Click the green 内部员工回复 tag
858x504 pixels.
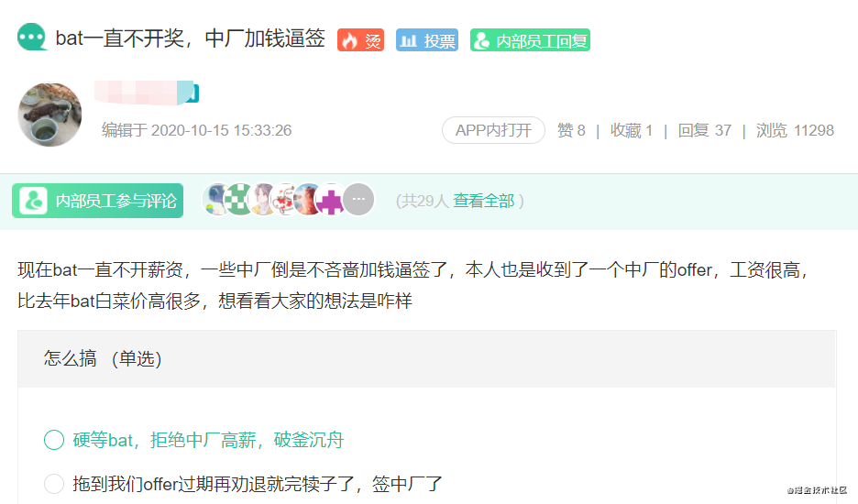tap(530, 40)
